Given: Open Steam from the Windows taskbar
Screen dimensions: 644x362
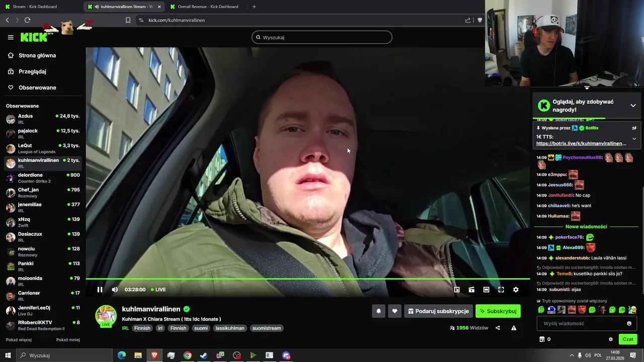Looking at the screenshot, I should [203, 355].
